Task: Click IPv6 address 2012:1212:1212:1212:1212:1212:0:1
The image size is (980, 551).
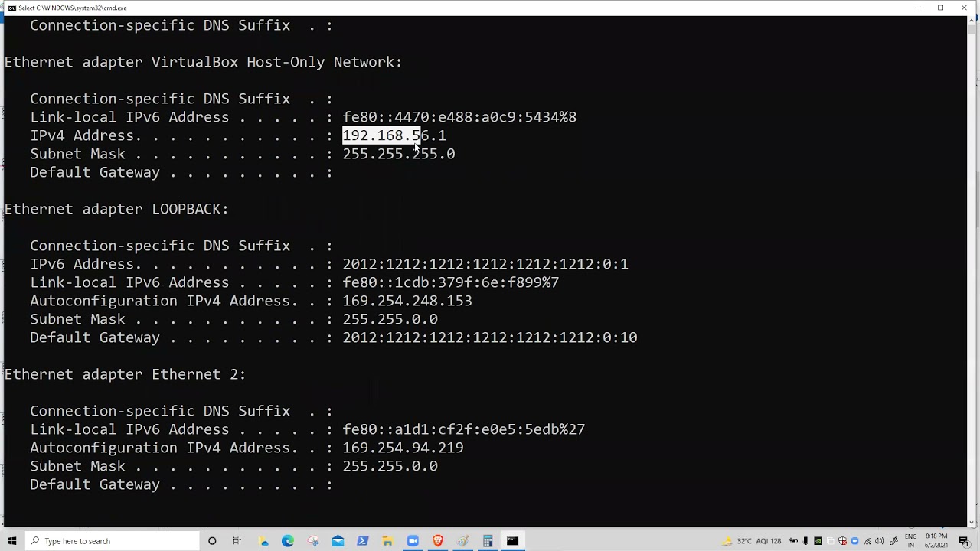Action: 485,264
